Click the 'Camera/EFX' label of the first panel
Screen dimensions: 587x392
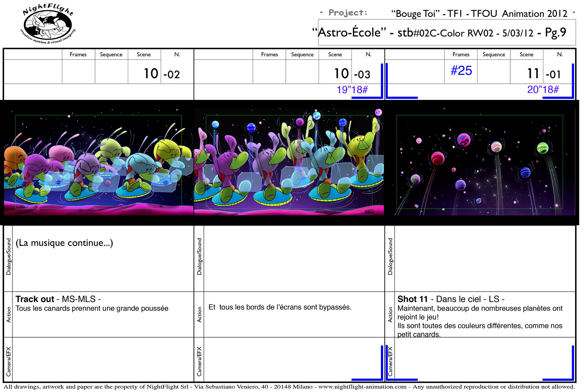coord(9,361)
